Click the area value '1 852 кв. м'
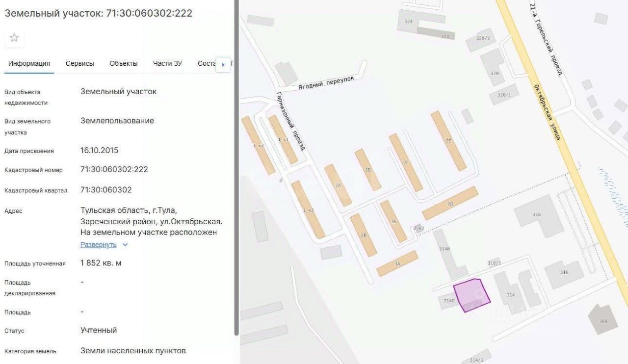The height and width of the screenshot is (364, 628). [101, 263]
